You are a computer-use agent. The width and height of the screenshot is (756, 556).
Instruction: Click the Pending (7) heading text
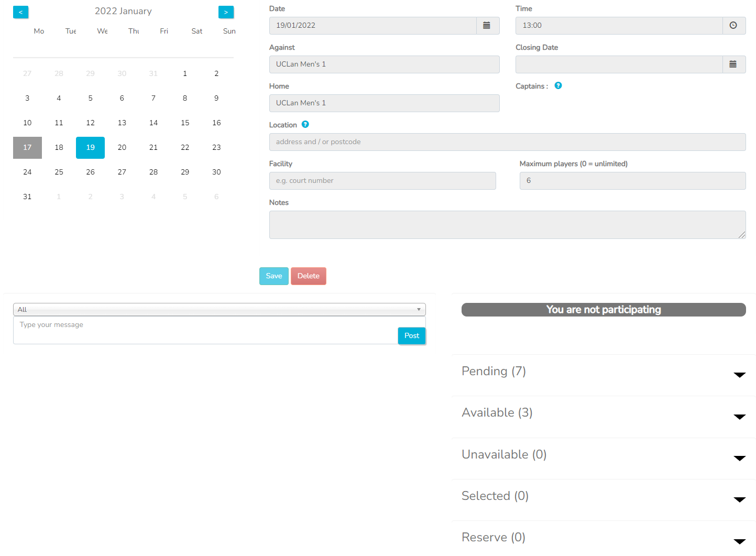pos(494,372)
